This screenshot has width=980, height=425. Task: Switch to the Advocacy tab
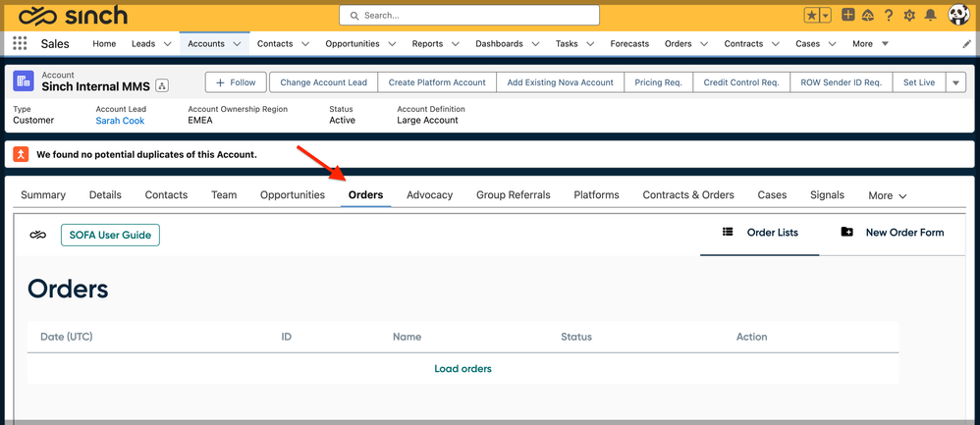pos(429,195)
